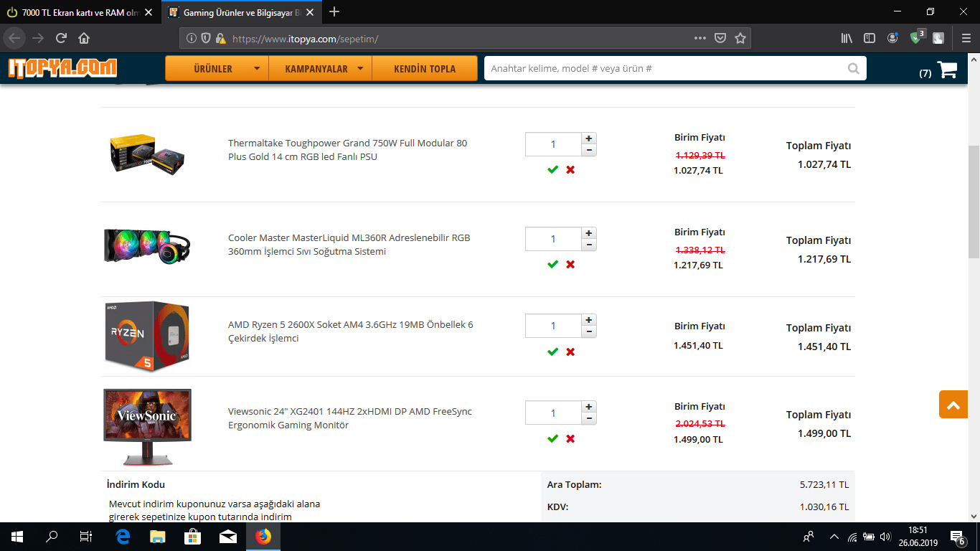The width and height of the screenshot is (980, 551).
Task: Open File Explorer from taskbar
Action: 158,537
